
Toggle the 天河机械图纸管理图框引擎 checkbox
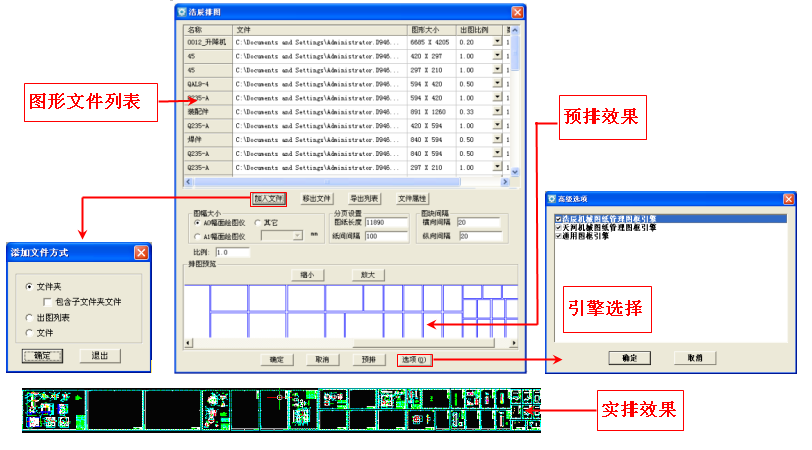[x=558, y=227]
